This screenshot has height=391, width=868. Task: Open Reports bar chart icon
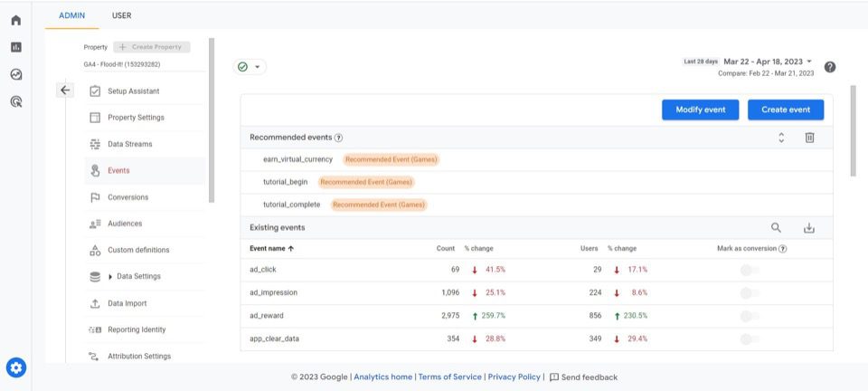pyautogui.click(x=15, y=47)
